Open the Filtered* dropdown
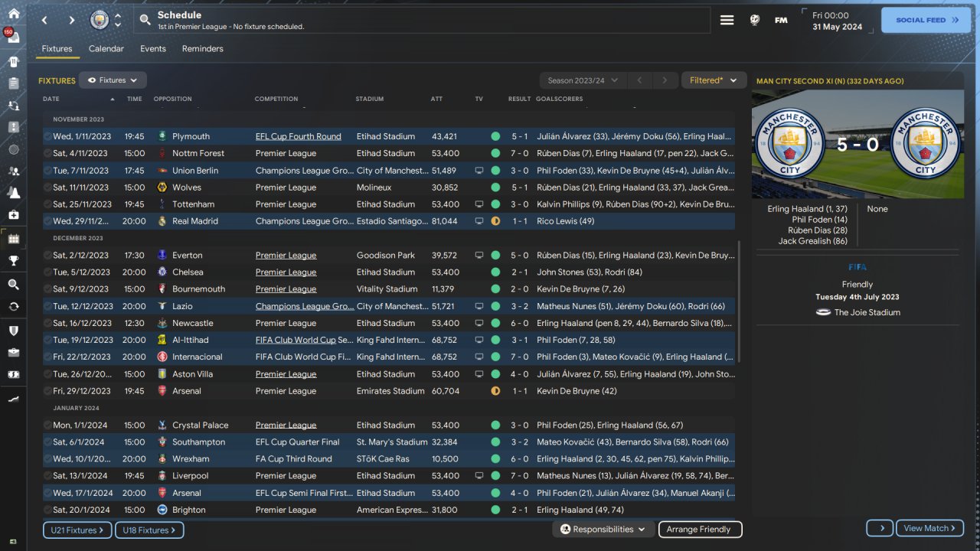The width and height of the screenshot is (980, 551). click(x=714, y=80)
